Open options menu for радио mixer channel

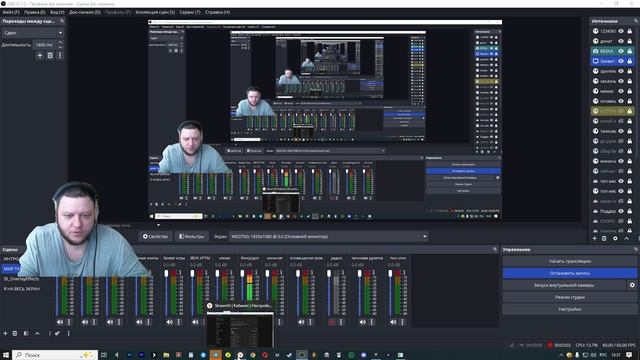(x=341, y=322)
